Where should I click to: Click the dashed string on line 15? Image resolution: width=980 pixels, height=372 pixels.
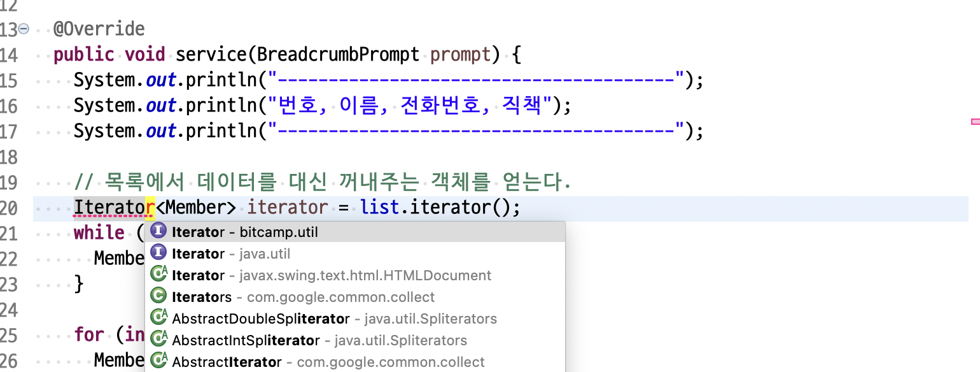tap(476, 80)
